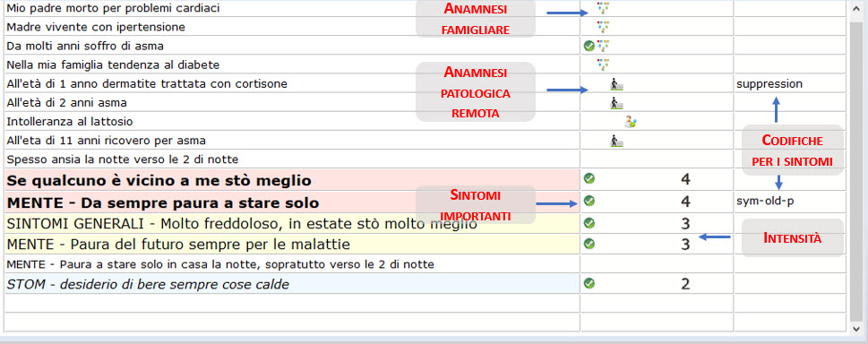
Task: Toggle green check on 'STOM - desiderio di bere' row
Action: [589, 283]
